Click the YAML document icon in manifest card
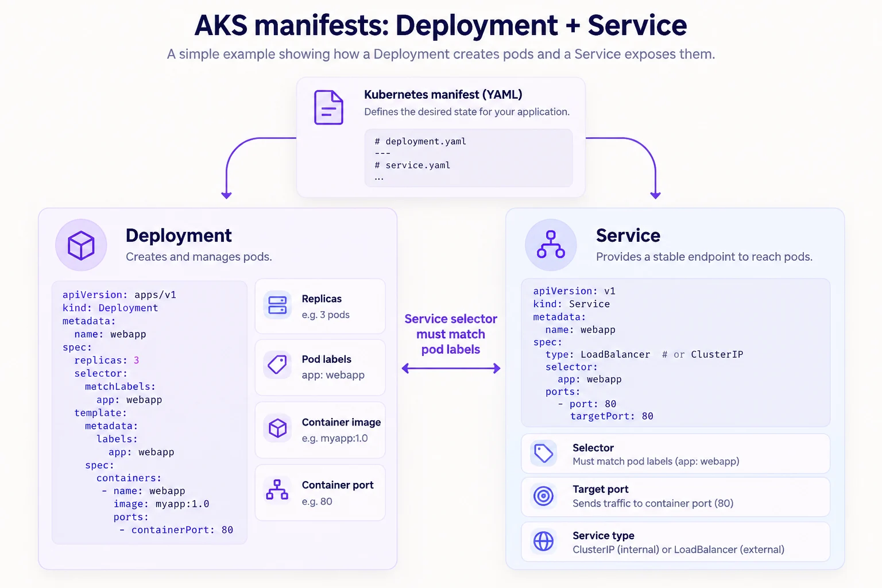 coord(328,107)
